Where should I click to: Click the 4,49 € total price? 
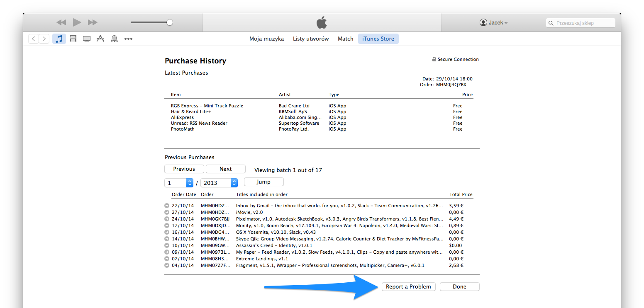tap(456, 219)
